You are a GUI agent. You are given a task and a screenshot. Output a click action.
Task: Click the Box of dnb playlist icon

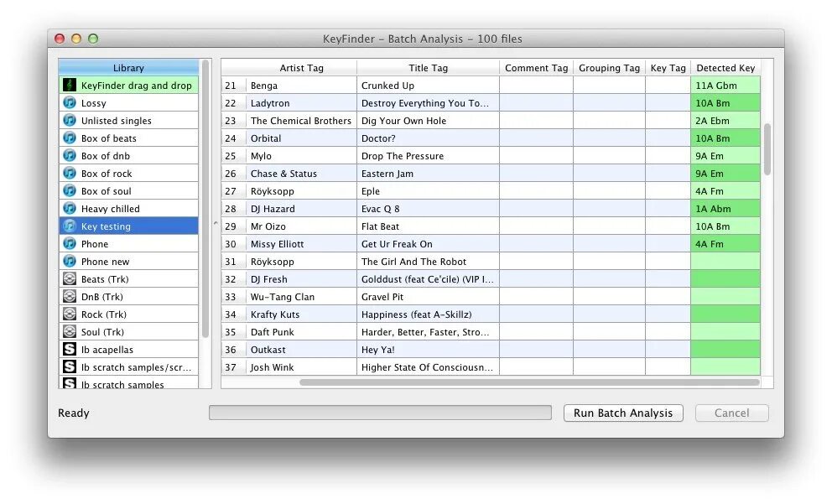(x=70, y=155)
